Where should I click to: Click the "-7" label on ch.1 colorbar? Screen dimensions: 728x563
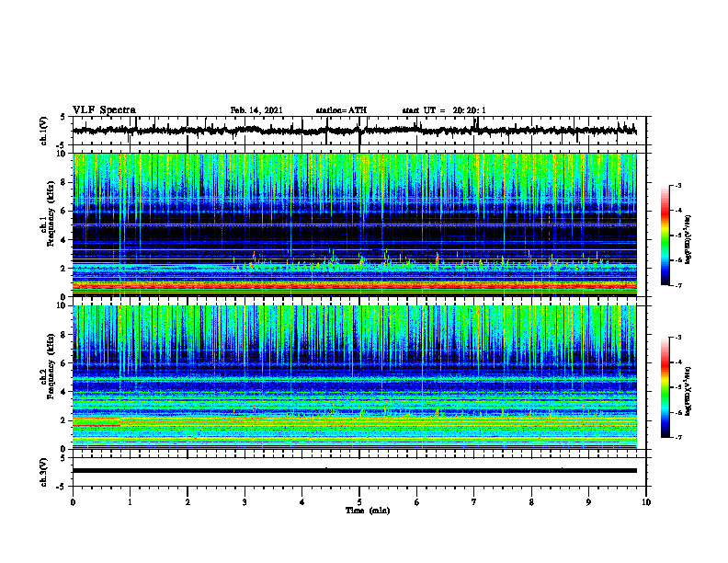click(677, 285)
